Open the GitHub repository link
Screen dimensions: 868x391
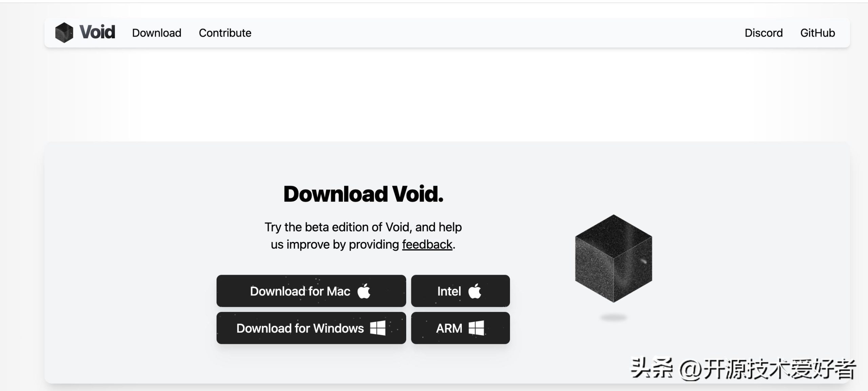(817, 33)
